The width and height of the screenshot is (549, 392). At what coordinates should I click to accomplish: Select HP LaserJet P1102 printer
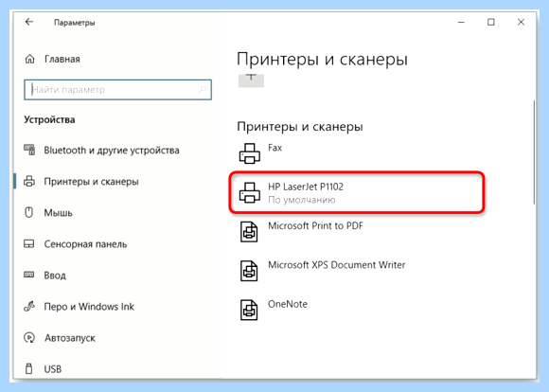(357, 192)
